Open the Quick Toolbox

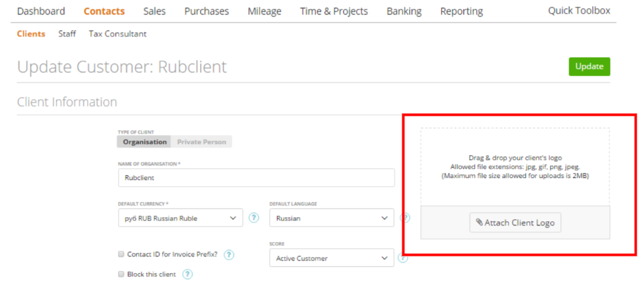pos(579,10)
